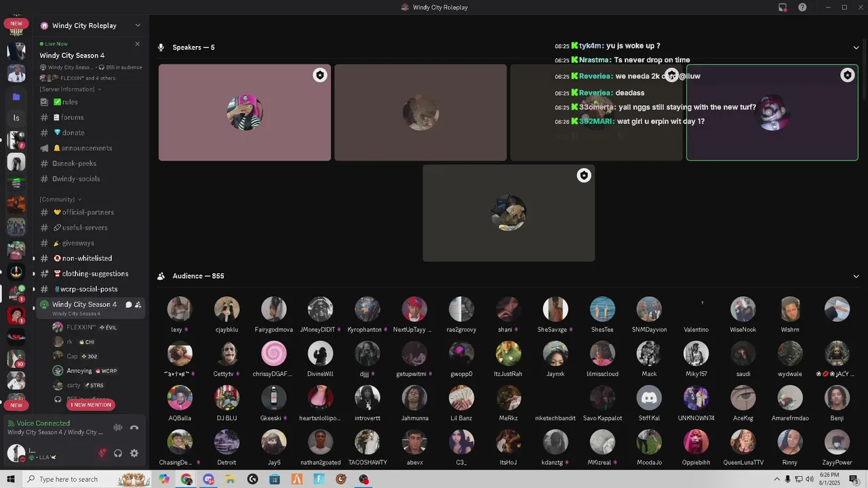This screenshot has width=868, height=488.
Task: Dismiss the Live Now stage banner
Action: click(x=138, y=44)
